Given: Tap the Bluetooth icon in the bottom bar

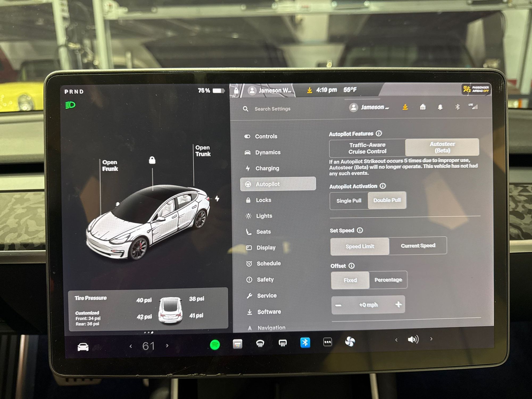Looking at the screenshot, I should coord(305,343).
